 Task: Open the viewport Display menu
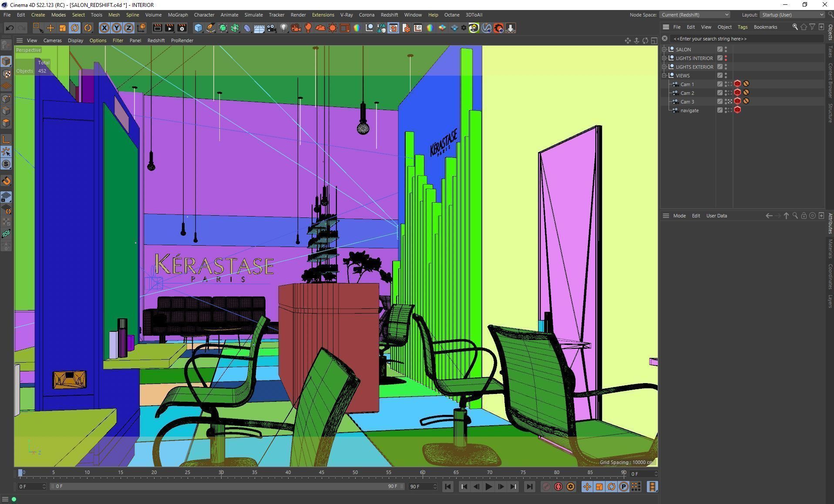click(x=75, y=40)
